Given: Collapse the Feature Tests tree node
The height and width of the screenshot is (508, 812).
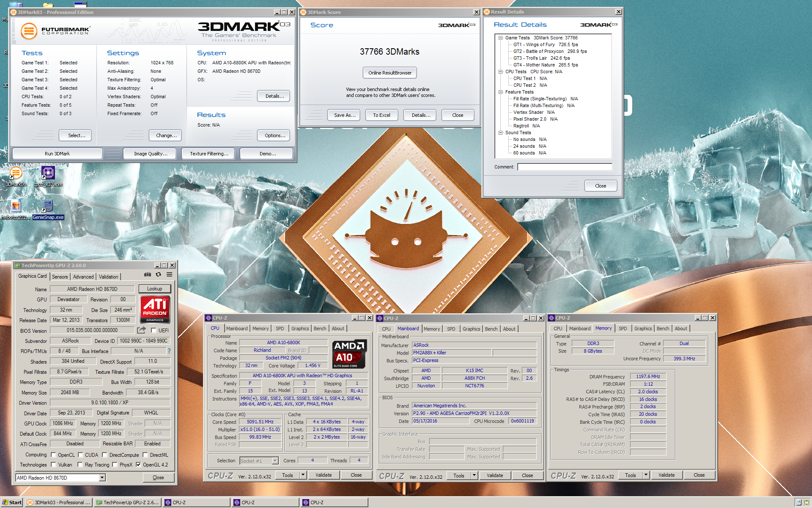Looking at the screenshot, I should tap(500, 92).
